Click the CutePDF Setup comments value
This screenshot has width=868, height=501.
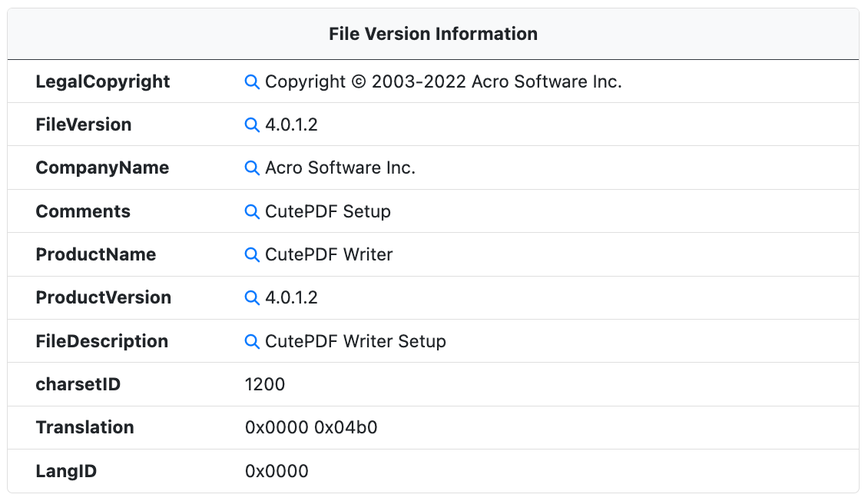(x=328, y=211)
